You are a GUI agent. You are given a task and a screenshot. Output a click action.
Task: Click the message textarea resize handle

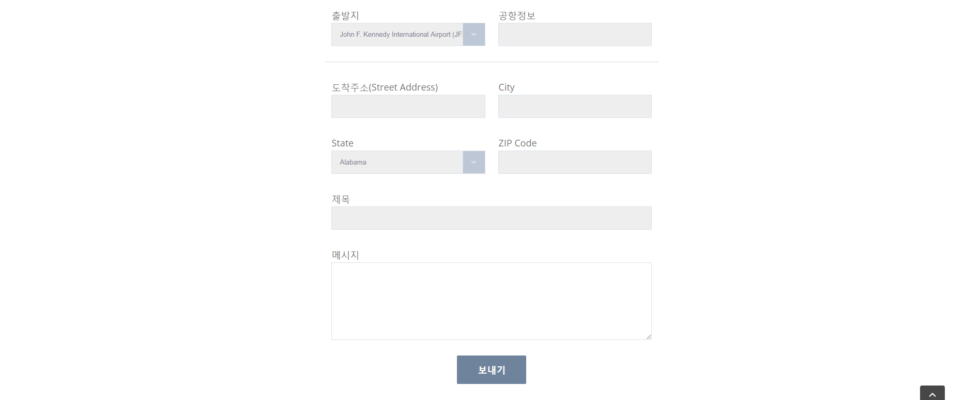coord(648,336)
